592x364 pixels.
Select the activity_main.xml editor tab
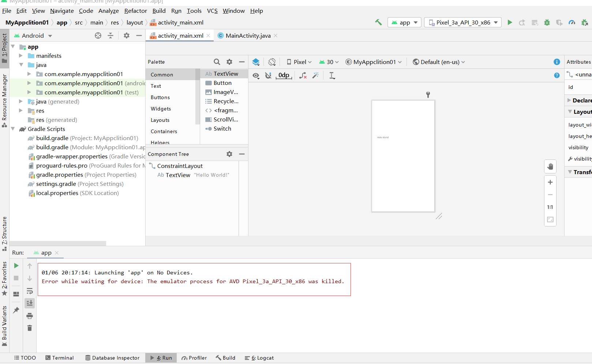(x=180, y=35)
